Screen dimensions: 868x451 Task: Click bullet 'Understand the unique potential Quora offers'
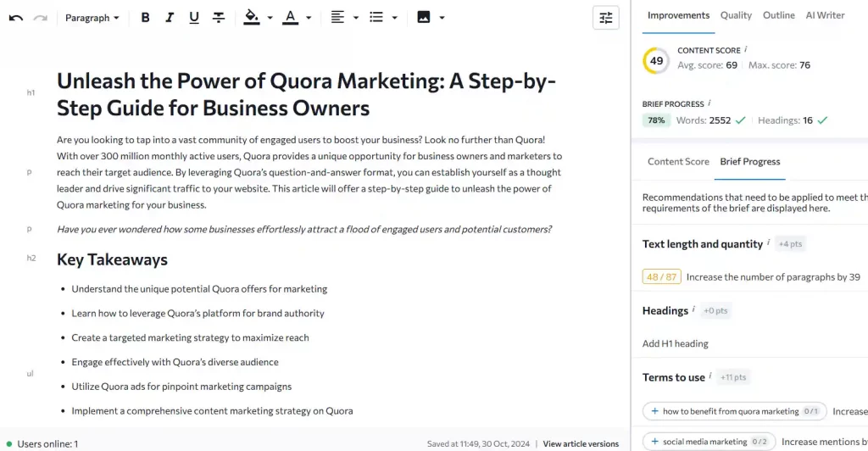click(x=199, y=289)
